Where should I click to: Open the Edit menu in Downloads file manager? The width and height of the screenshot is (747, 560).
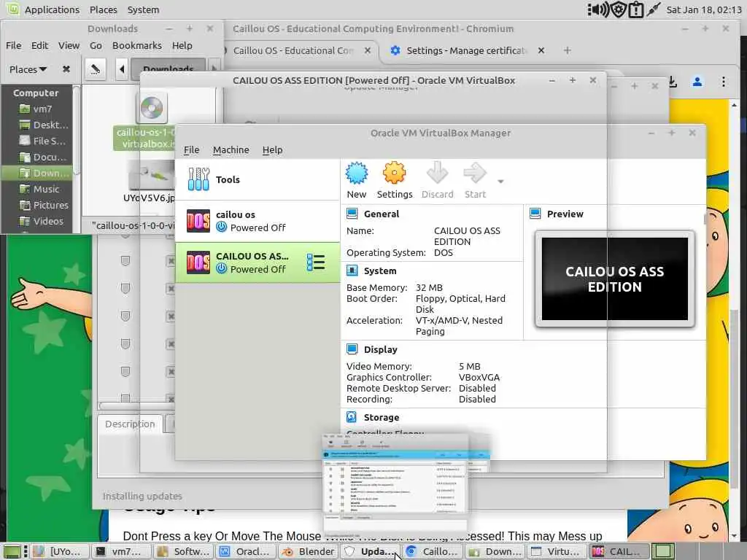39,46
